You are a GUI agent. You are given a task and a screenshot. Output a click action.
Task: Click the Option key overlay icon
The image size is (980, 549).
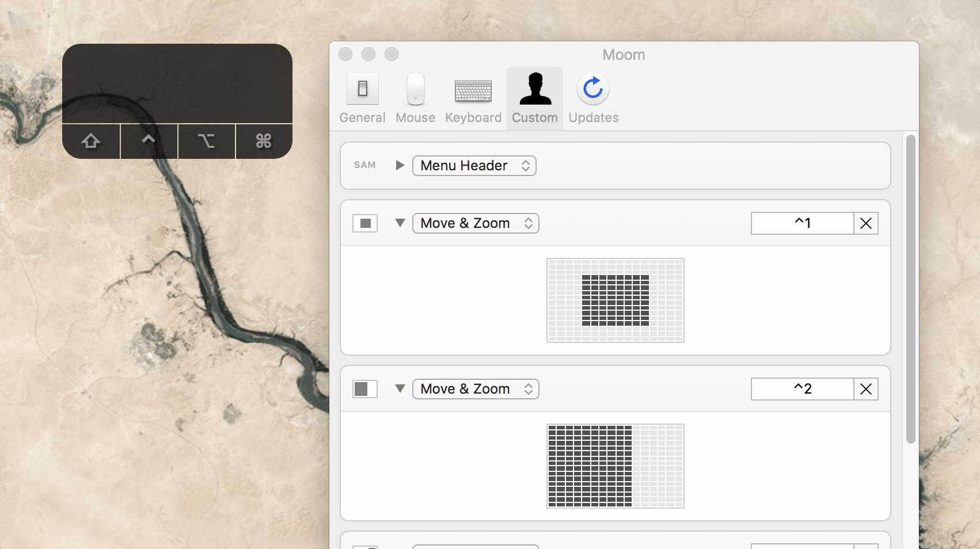coord(206,141)
